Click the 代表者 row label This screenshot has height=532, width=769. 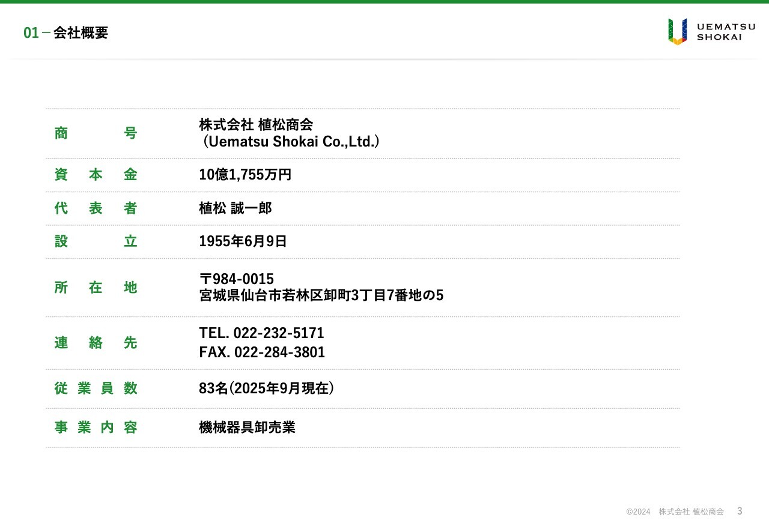pyautogui.click(x=96, y=208)
